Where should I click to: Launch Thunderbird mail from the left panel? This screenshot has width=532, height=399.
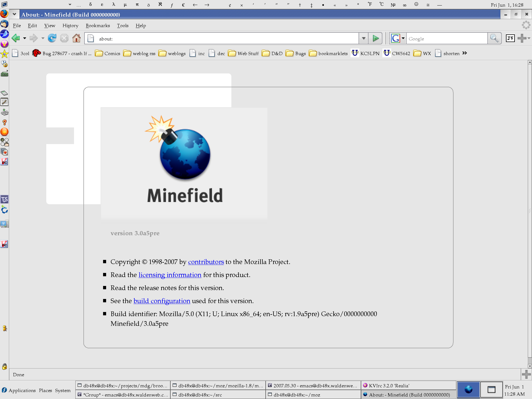coord(4,24)
